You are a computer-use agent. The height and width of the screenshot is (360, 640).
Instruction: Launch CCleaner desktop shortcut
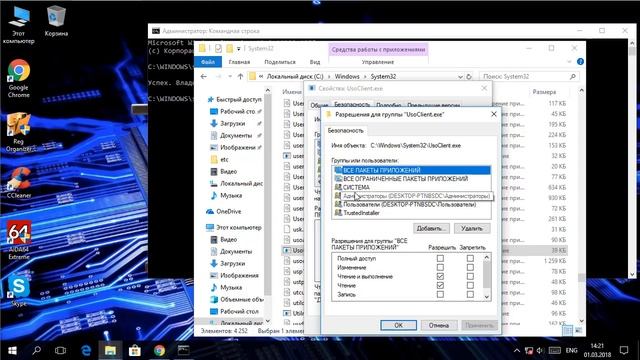pos(18,183)
